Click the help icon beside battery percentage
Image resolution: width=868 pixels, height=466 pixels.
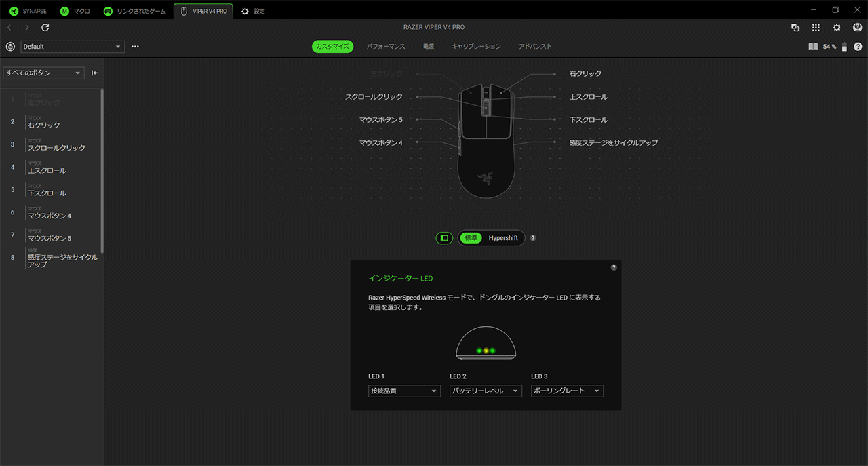858,47
